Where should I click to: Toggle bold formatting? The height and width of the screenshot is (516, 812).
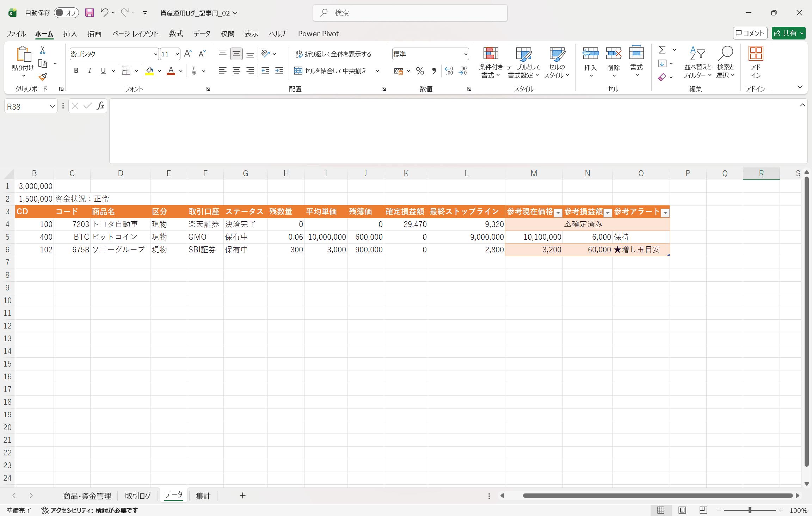76,71
